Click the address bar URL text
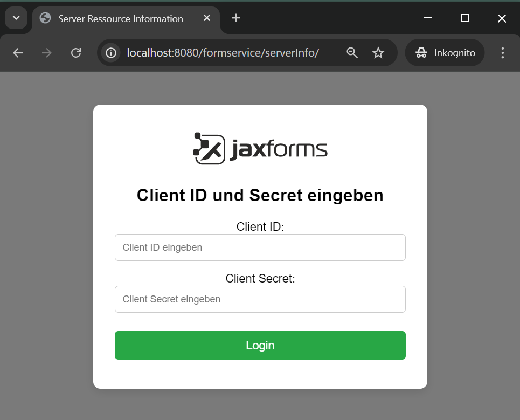520x420 pixels. 223,53
